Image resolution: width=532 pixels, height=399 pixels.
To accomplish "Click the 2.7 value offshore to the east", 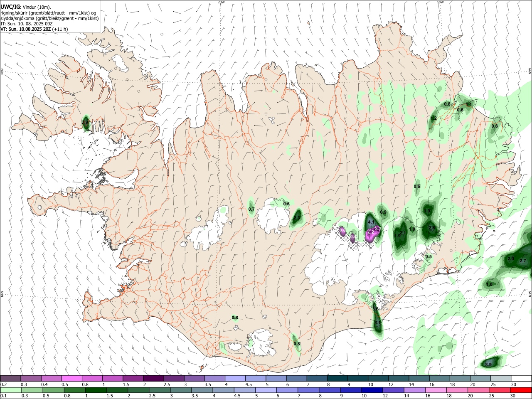I will point(523,261).
